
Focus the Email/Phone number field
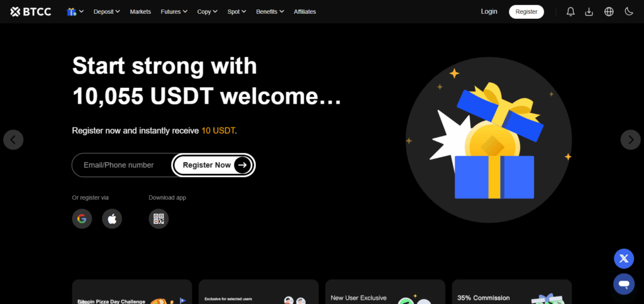(119, 165)
